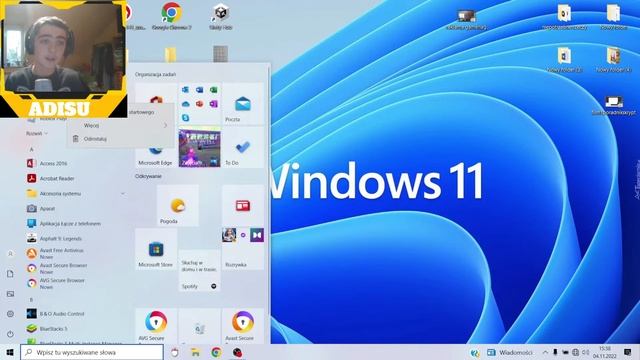The height and width of the screenshot is (360, 640).
Task: Click the Windows Start button
Action: click(10, 352)
